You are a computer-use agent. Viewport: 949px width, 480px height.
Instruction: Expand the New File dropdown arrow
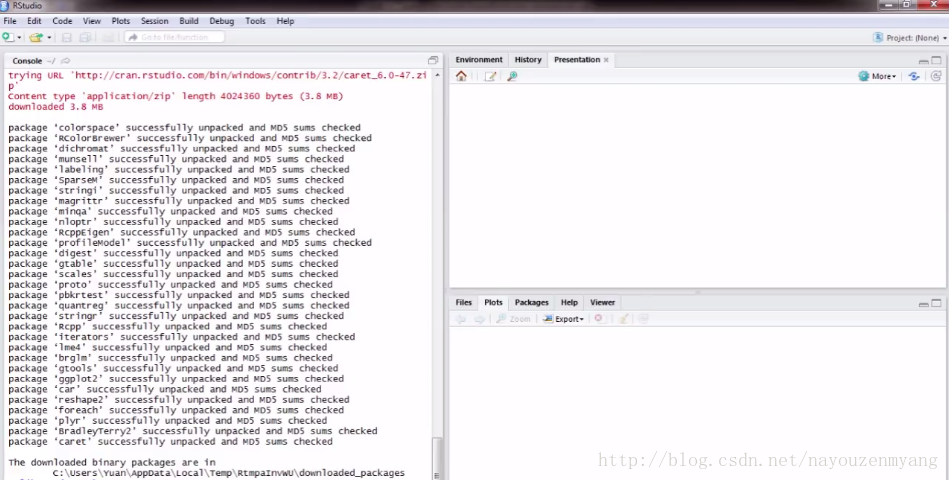(19, 38)
